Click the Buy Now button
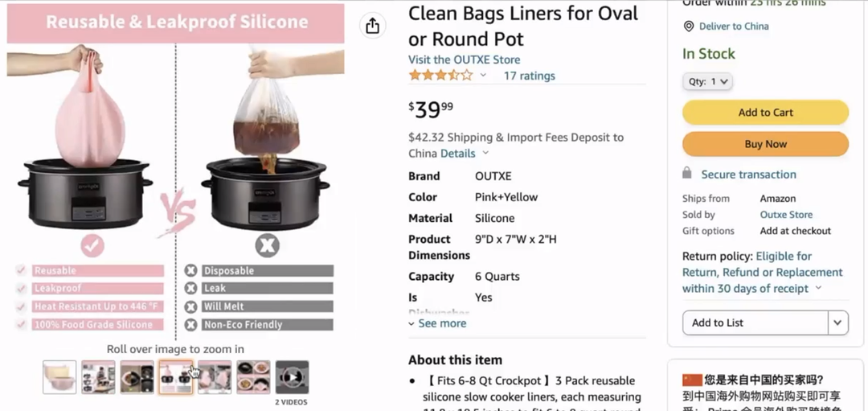 point(766,144)
